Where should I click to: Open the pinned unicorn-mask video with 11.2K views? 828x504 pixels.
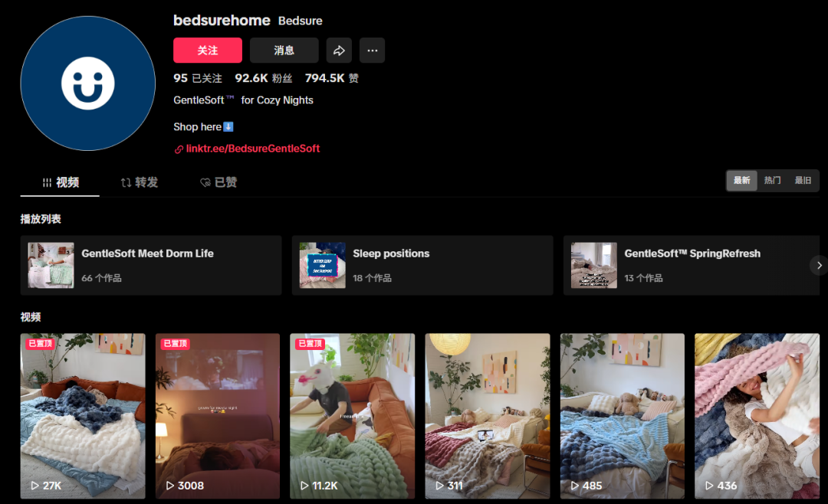point(352,416)
